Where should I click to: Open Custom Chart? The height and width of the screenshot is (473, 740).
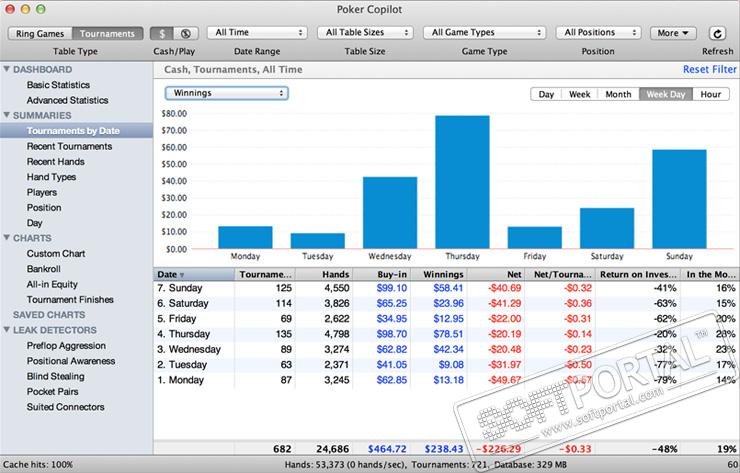coord(56,253)
